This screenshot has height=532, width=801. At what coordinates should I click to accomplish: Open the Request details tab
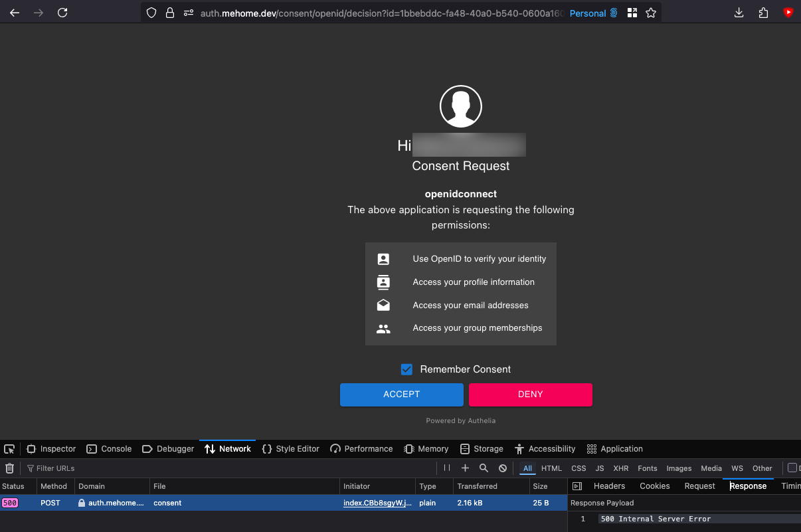pos(700,486)
